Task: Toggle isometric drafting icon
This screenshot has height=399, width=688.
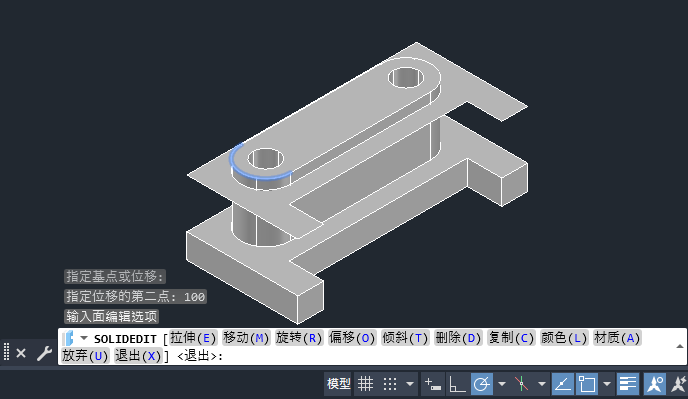Action: pos(522,385)
